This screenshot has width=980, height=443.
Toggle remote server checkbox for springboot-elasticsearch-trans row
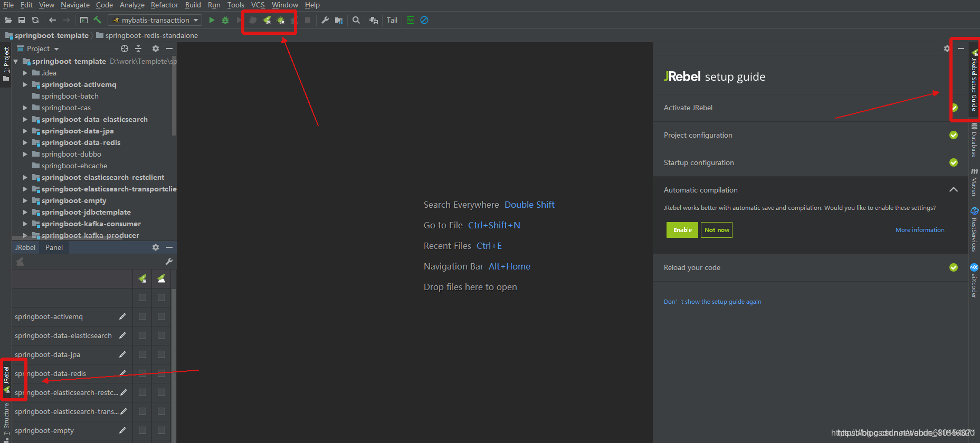[x=161, y=411]
